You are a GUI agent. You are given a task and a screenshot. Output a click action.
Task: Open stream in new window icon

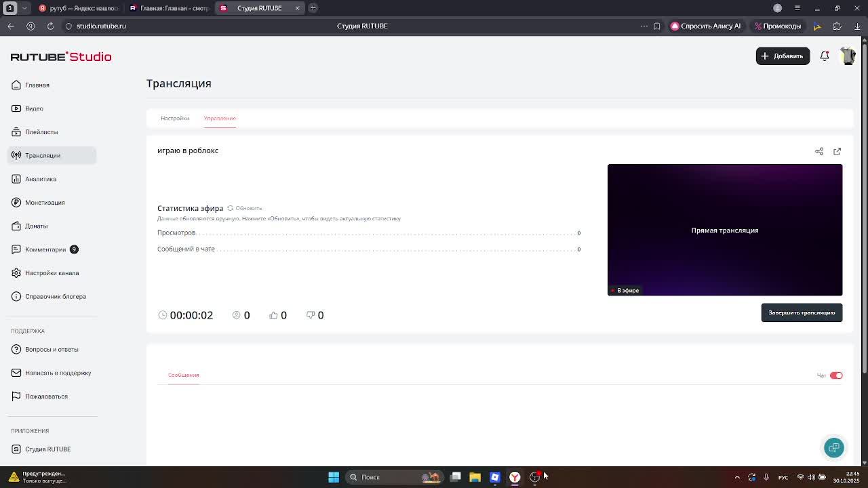click(837, 151)
